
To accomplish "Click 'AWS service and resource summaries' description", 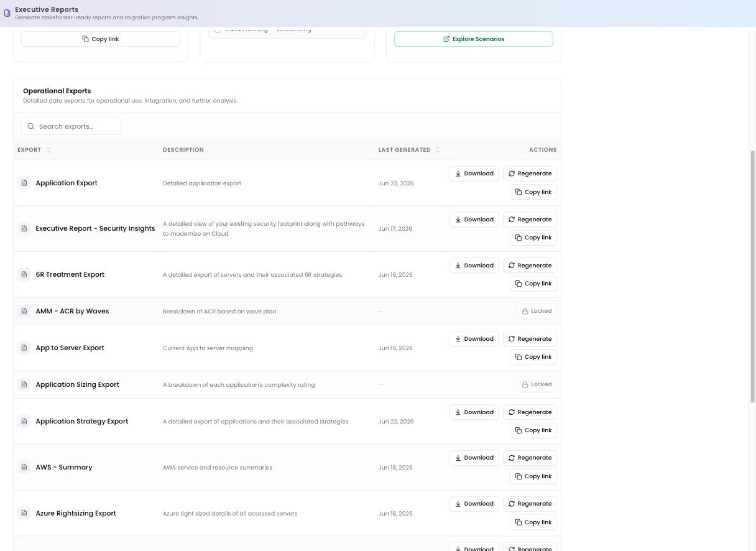I will [x=218, y=468].
